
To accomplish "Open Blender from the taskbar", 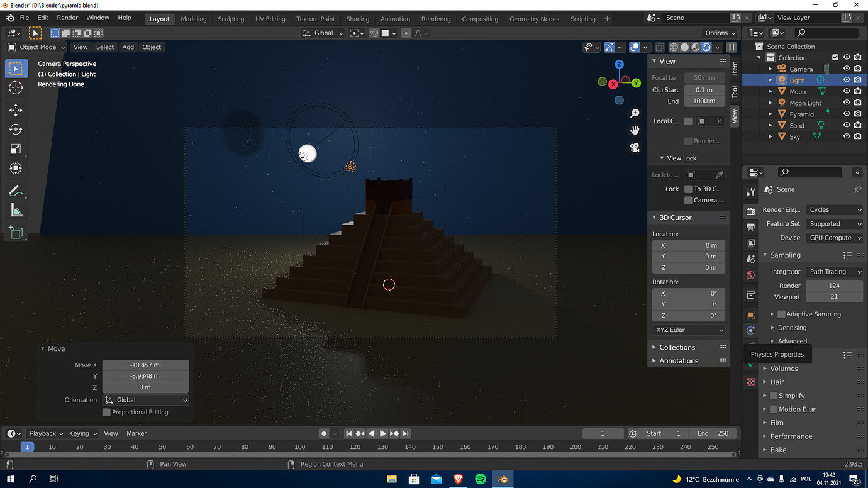I will tap(503, 479).
